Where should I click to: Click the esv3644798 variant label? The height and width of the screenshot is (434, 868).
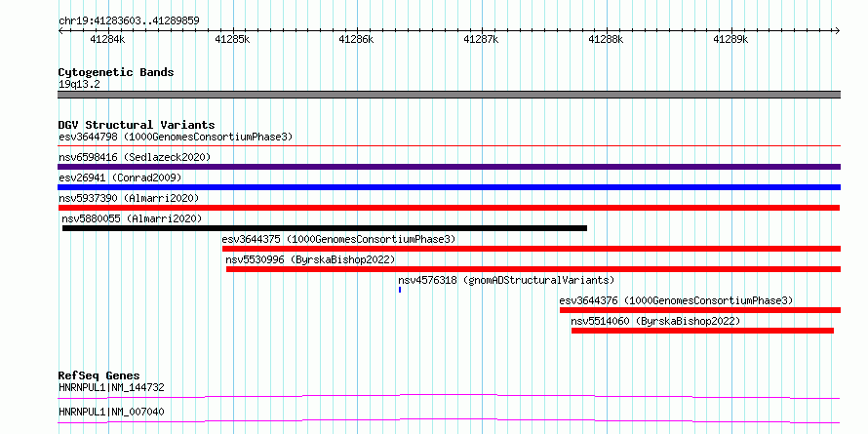click(x=176, y=137)
